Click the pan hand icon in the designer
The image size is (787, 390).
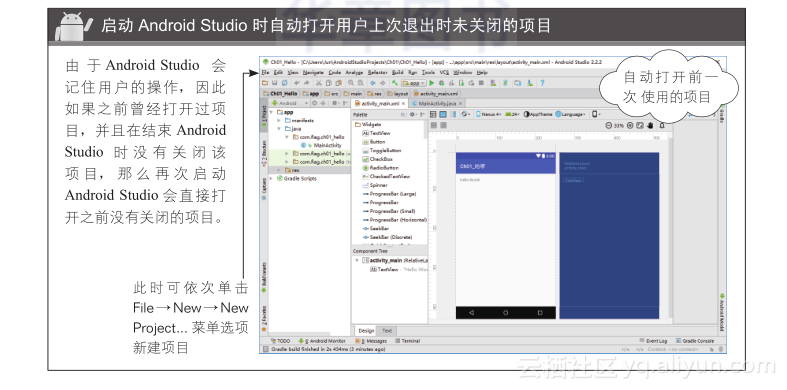[x=650, y=125]
